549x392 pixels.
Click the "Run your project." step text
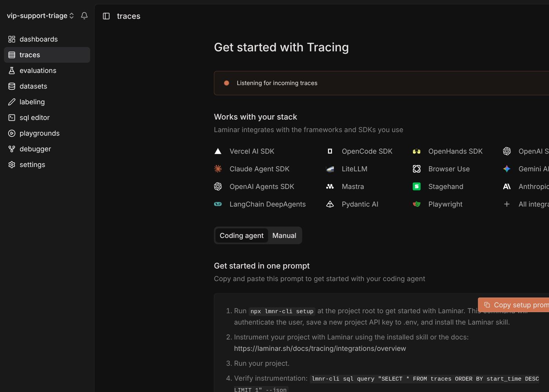pyautogui.click(x=262, y=363)
